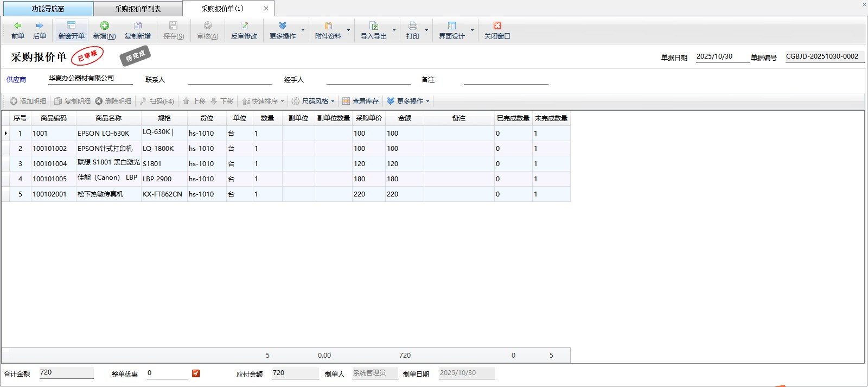The width and height of the screenshot is (868, 387).
Task: Click the 新窗开单 toolbar icon
Action: click(71, 30)
